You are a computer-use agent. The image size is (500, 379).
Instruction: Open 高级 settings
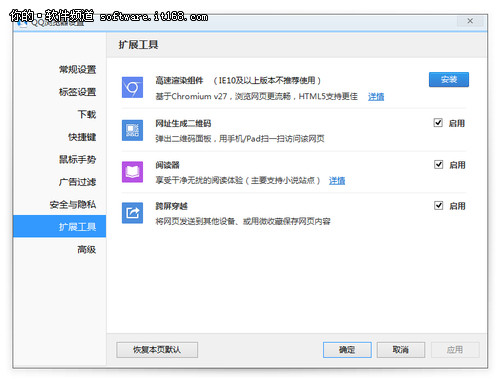87,249
